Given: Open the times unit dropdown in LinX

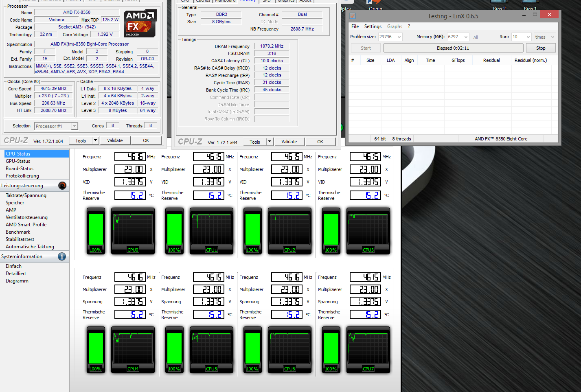Looking at the screenshot, I should point(552,37).
